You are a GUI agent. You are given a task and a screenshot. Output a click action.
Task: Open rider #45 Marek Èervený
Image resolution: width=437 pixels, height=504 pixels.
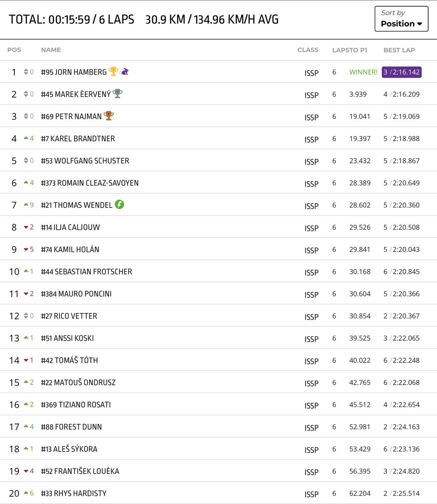[x=76, y=94]
